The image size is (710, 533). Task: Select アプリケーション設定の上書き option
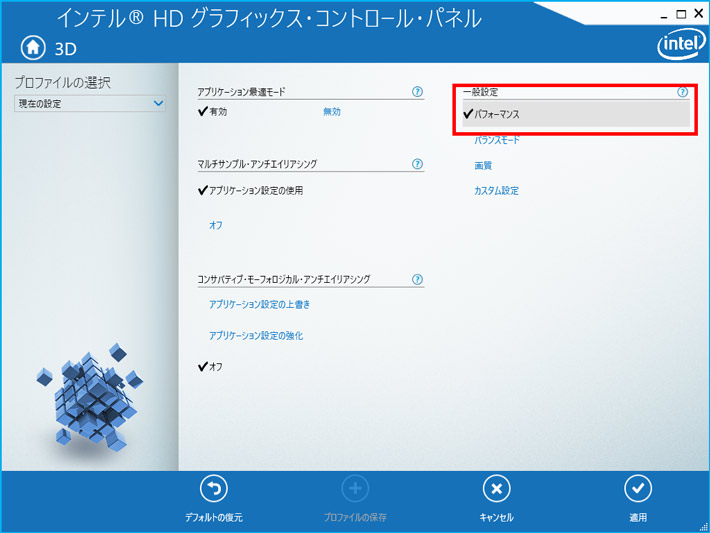coord(259,304)
